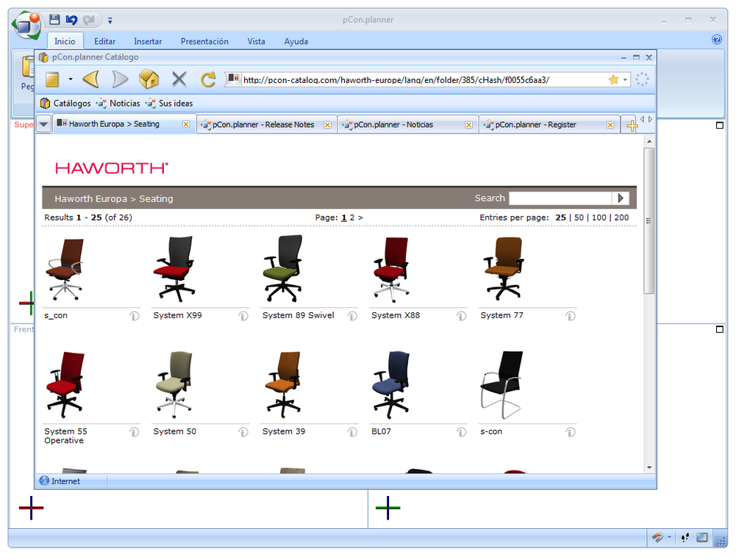Open info for the System X99 chair
Image resolution: width=750 pixels, height=560 pixels.
click(x=243, y=315)
